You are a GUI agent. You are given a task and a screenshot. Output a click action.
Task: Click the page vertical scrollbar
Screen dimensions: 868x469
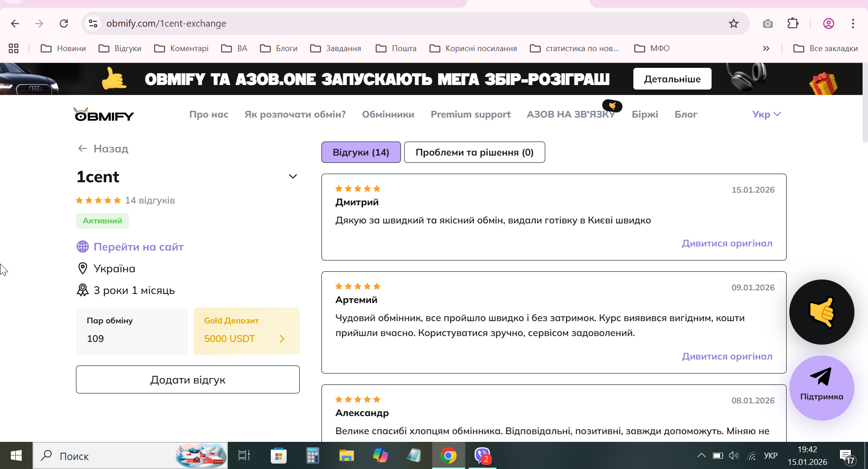tap(865, 103)
